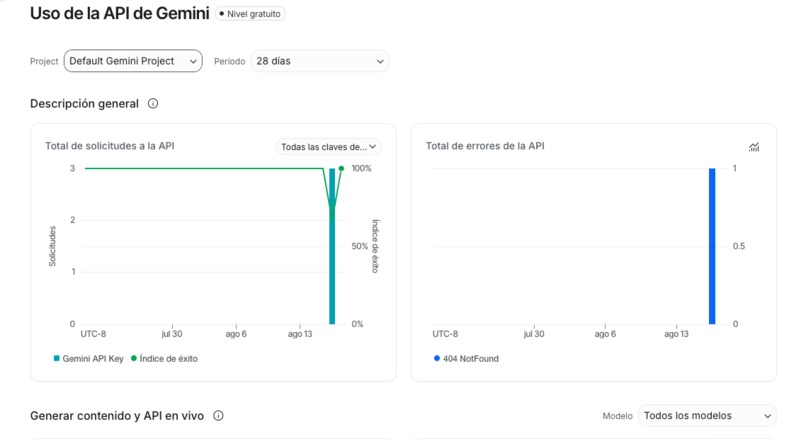Screen dimensions: 806x441
Task: Click the '0.5' axis label in the errors chart
Action: pyautogui.click(x=739, y=246)
